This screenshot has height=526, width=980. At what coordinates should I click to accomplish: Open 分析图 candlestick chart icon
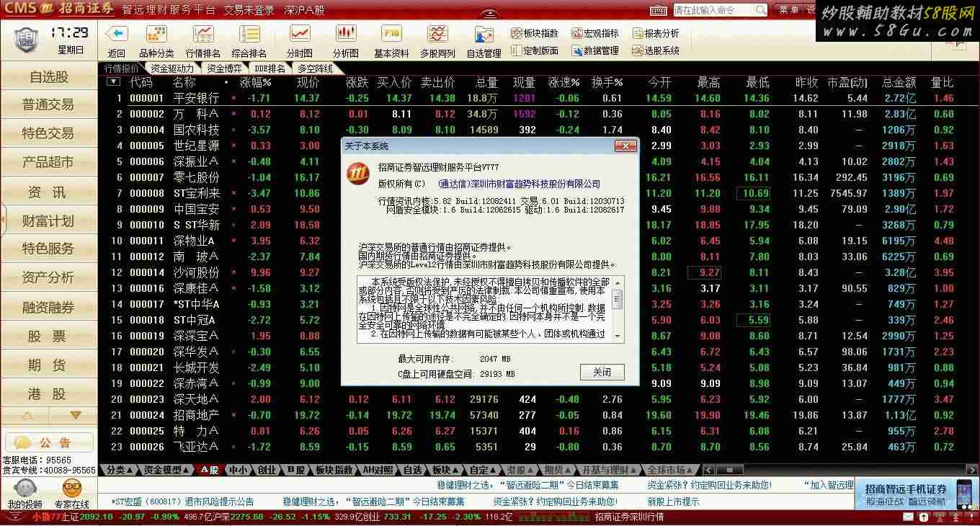pyautogui.click(x=346, y=34)
